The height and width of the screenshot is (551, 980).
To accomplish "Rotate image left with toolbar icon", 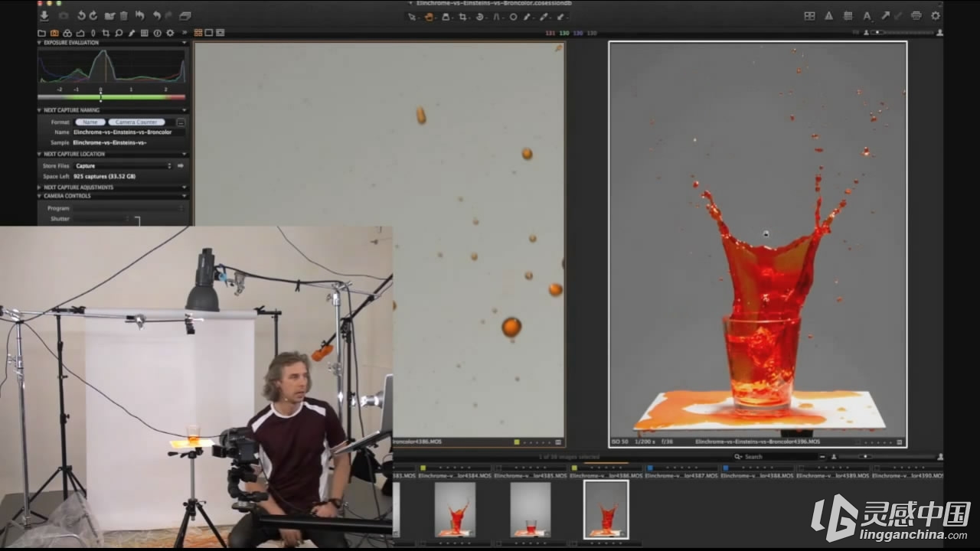I will click(x=81, y=15).
